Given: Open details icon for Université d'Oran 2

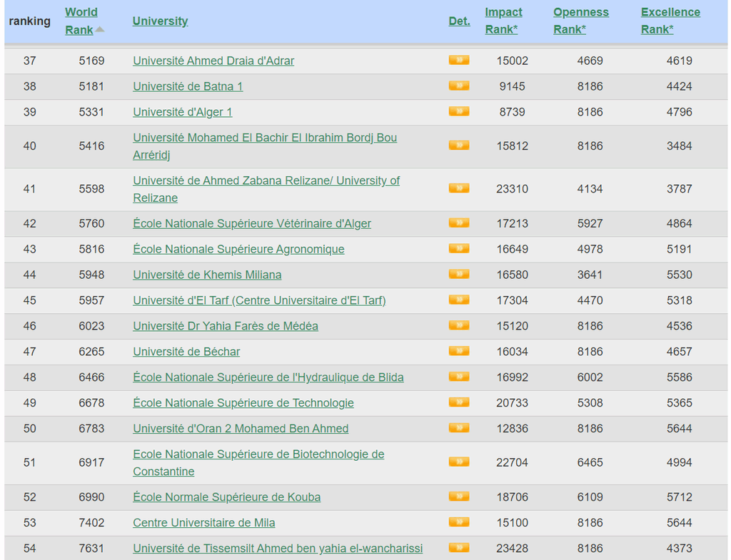Looking at the screenshot, I should point(459,428).
